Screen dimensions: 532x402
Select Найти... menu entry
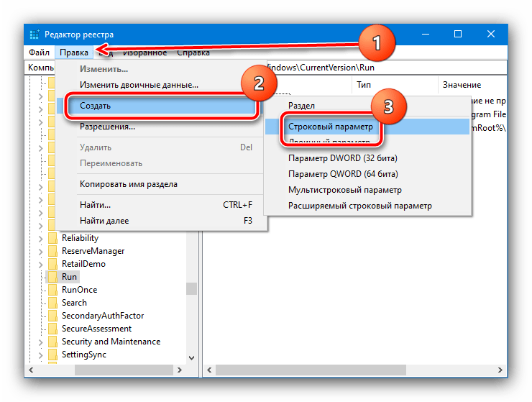point(161,205)
